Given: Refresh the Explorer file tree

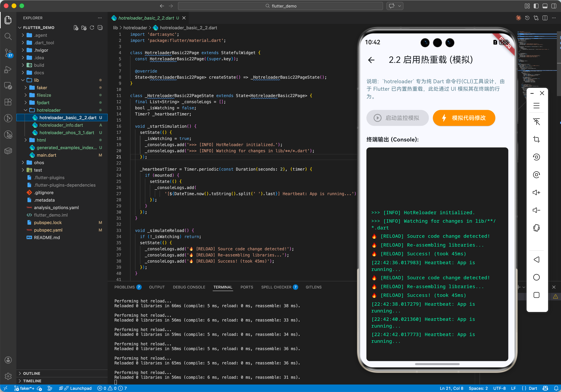Looking at the screenshot, I should tap(92, 28).
